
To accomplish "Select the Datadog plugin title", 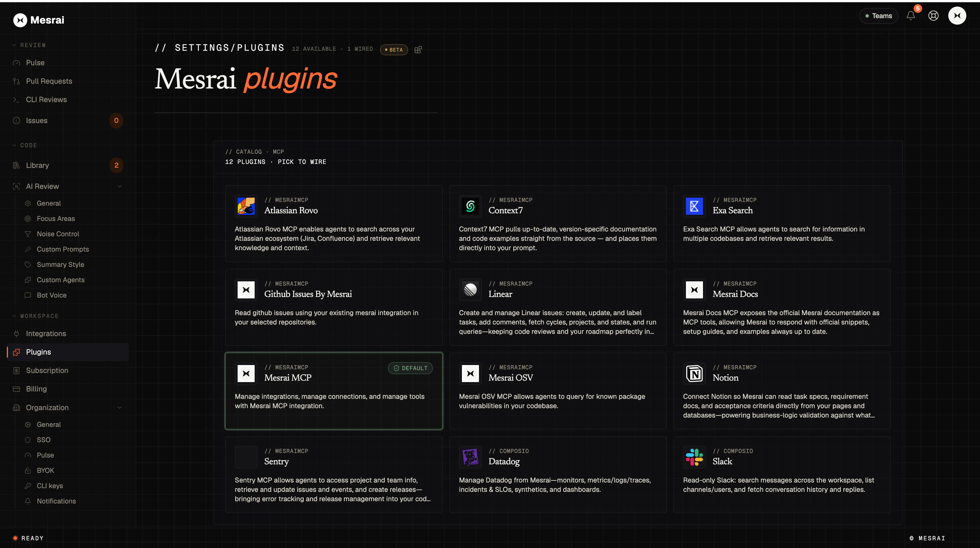I will click(x=504, y=461).
